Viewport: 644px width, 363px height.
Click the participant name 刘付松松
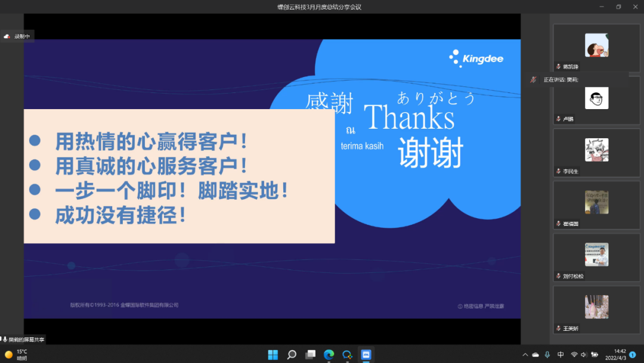[573, 277]
